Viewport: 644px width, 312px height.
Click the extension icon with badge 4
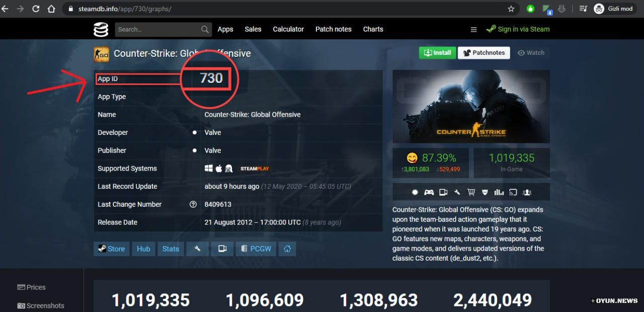click(547, 9)
